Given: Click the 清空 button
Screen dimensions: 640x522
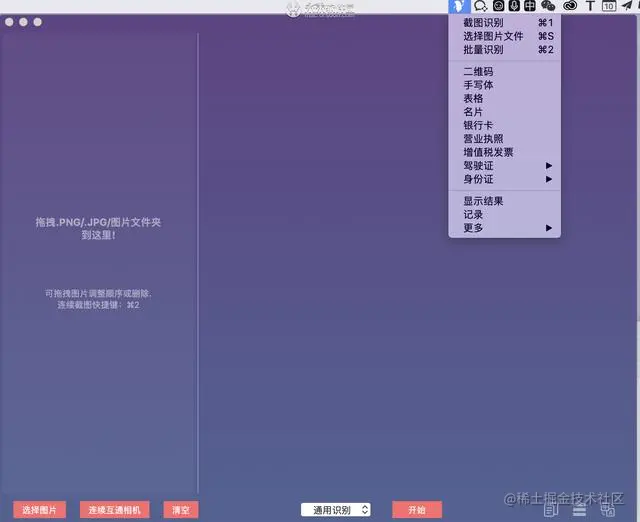Looking at the screenshot, I should [181, 510].
